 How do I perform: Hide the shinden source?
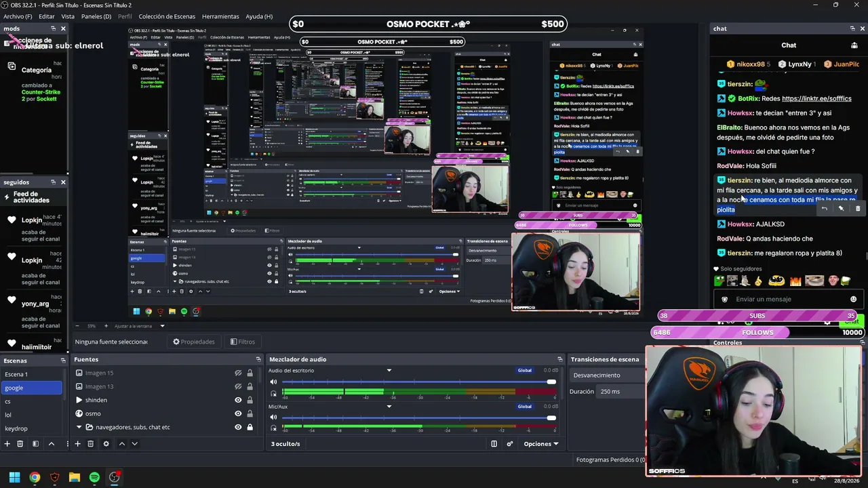click(238, 400)
